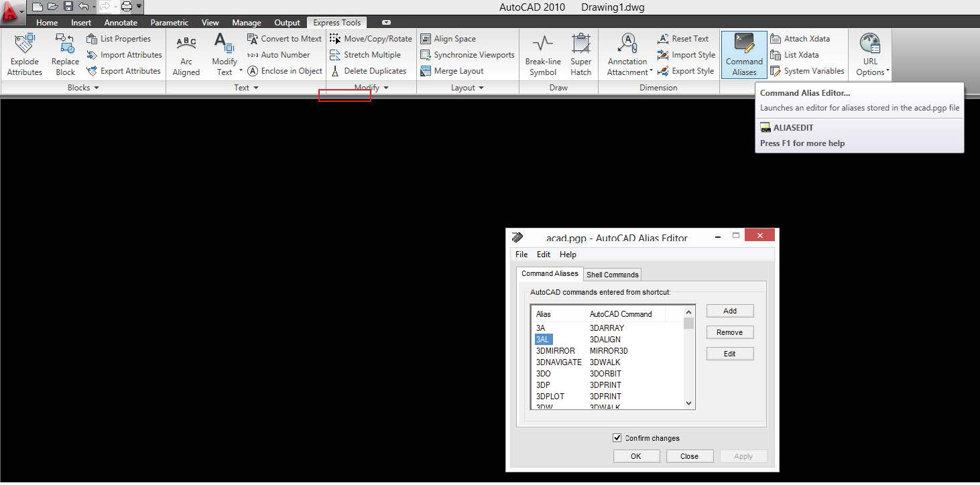This screenshot has width=980, height=485.
Task: Click List Xdata tool
Action: click(x=794, y=55)
